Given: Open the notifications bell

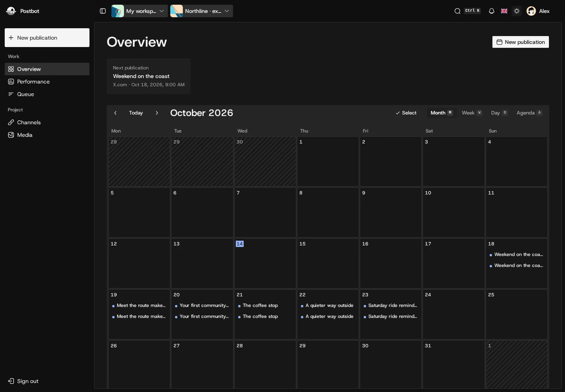Looking at the screenshot, I should coord(492,11).
